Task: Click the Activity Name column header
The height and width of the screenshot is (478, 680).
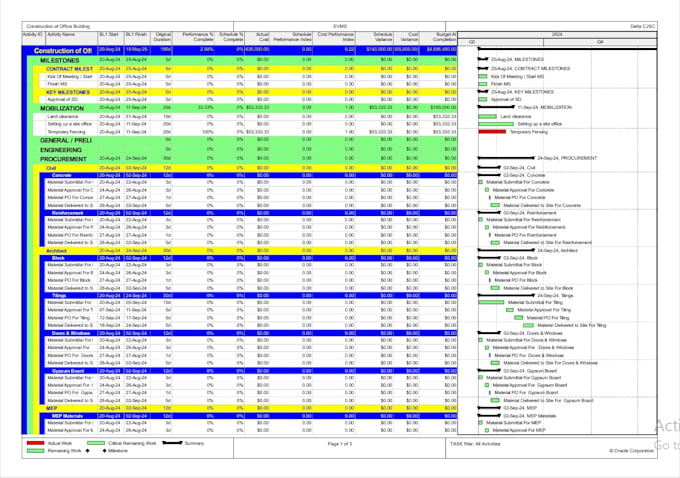Action: click(72, 37)
